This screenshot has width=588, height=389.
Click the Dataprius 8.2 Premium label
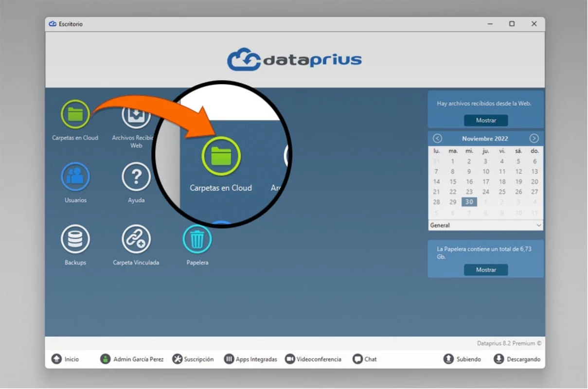(x=509, y=343)
